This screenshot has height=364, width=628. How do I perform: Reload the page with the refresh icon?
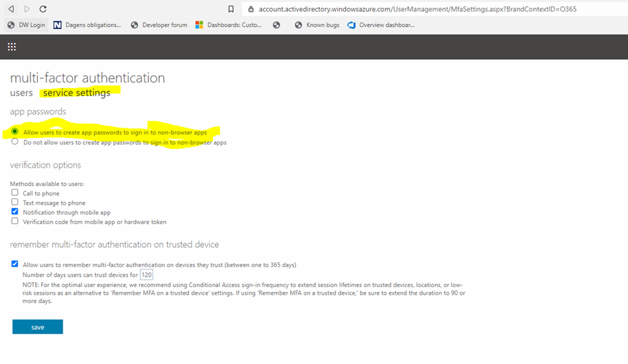coord(43,9)
